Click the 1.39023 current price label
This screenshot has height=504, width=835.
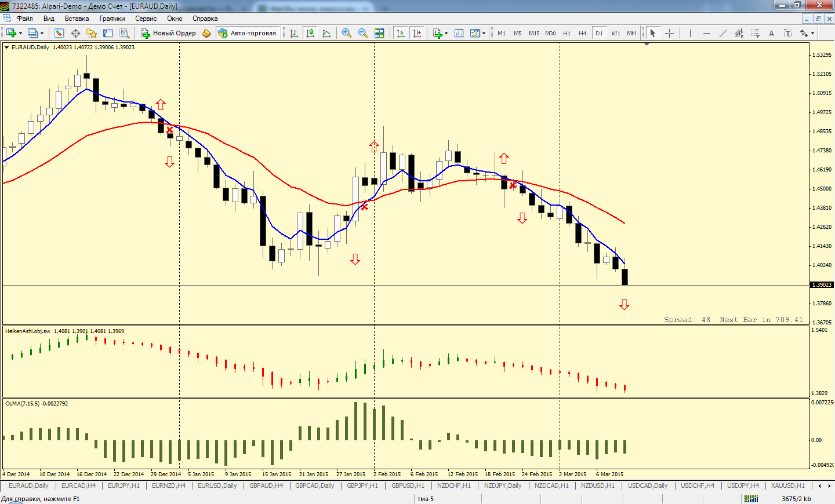coord(822,285)
